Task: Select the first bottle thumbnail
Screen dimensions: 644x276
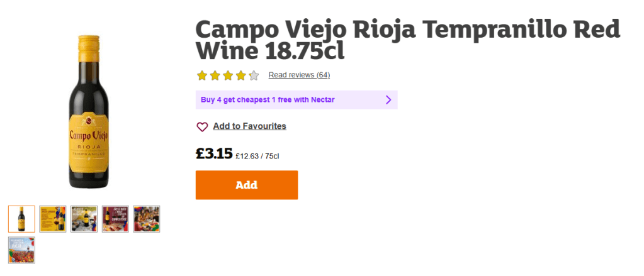Action: pos(21,219)
